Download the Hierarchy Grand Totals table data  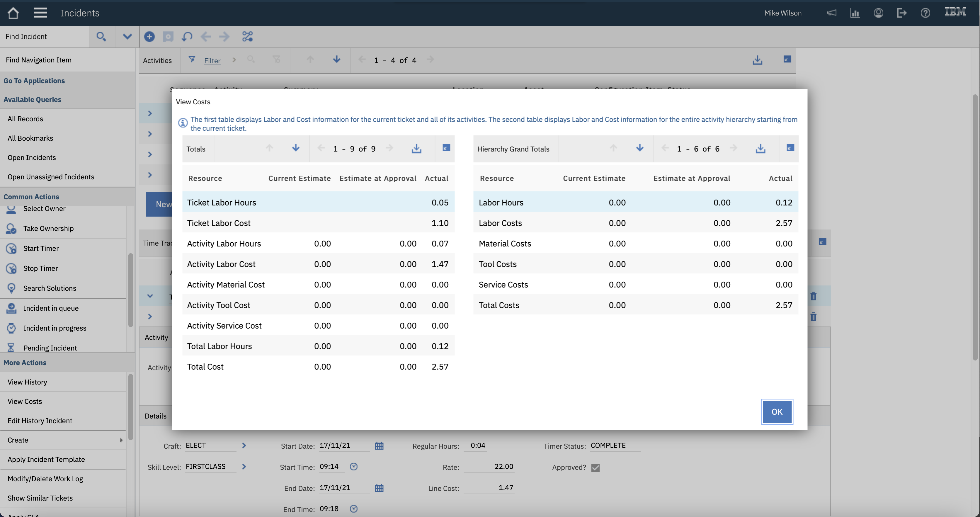(x=760, y=149)
